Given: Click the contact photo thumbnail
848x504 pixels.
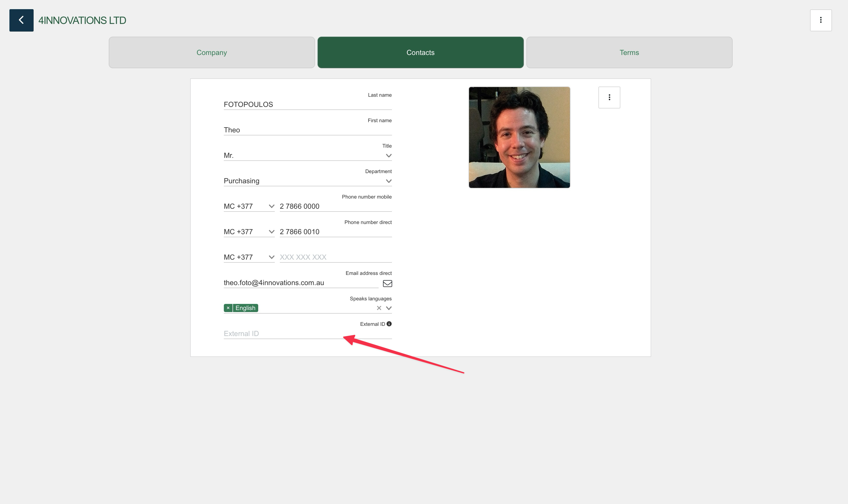Looking at the screenshot, I should click(519, 137).
